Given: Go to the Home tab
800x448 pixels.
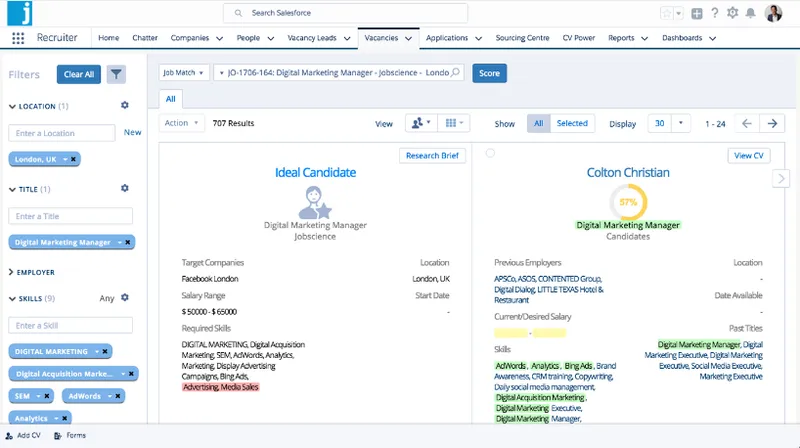Looking at the screenshot, I should (109, 38).
